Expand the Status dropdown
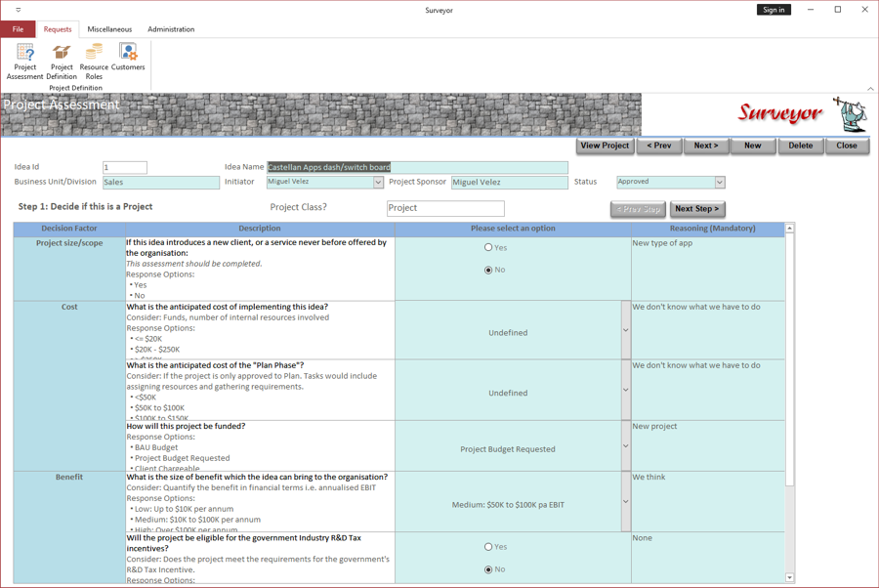Image resolution: width=879 pixels, height=588 pixels. coord(720,183)
